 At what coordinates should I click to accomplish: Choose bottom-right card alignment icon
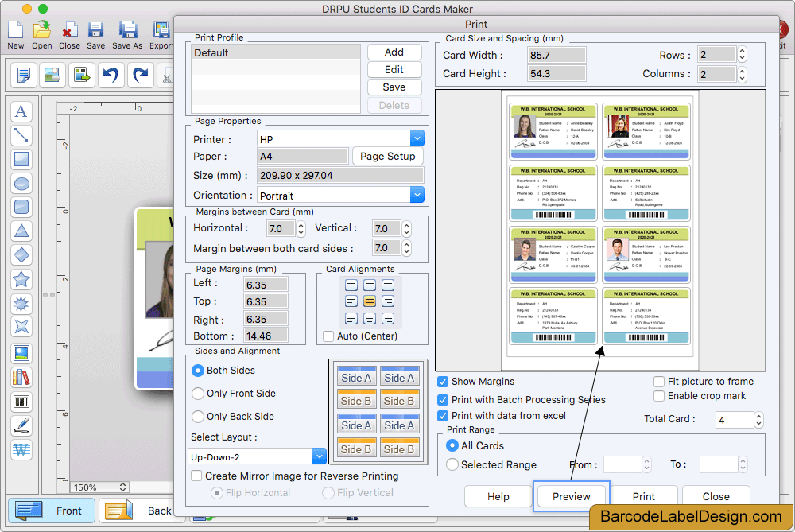388,319
